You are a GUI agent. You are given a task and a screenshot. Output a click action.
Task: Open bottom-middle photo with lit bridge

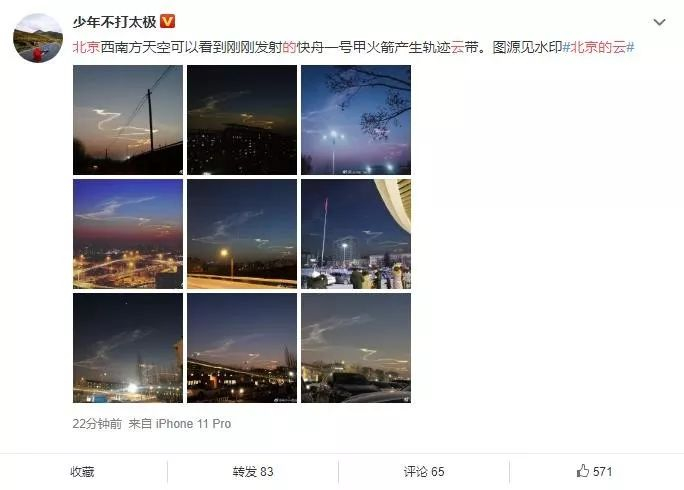click(242, 348)
